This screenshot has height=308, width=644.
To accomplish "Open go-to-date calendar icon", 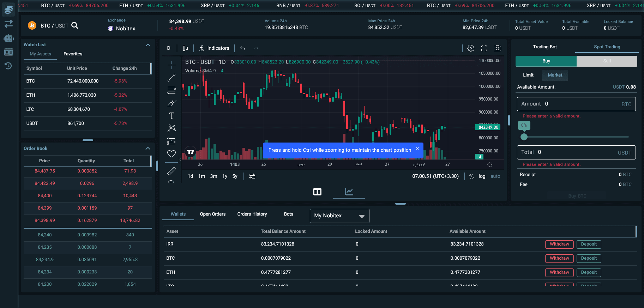I will pyautogui.click(x=252, y=176).
